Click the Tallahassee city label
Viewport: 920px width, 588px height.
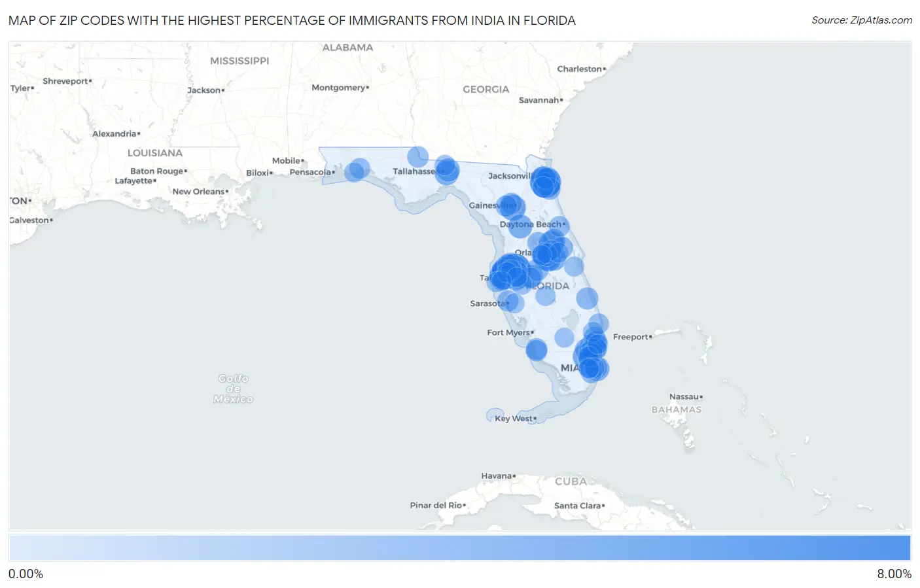pyautogui.click(x=414, y=171)
